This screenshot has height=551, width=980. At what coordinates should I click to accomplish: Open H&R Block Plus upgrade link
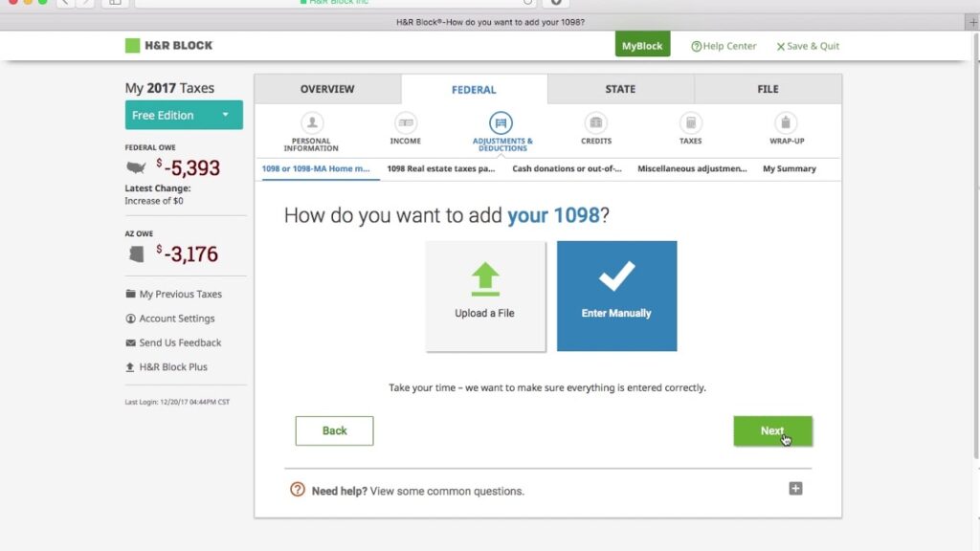(167, 366)
